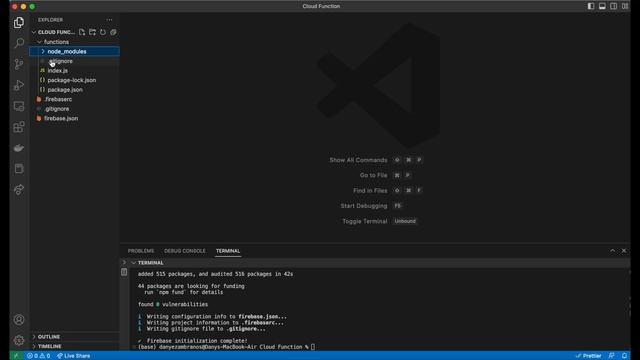The height and width of the screenshot is (360, 640).
Task: Open Explorer views and more actions menu
Action: [109, 20]
